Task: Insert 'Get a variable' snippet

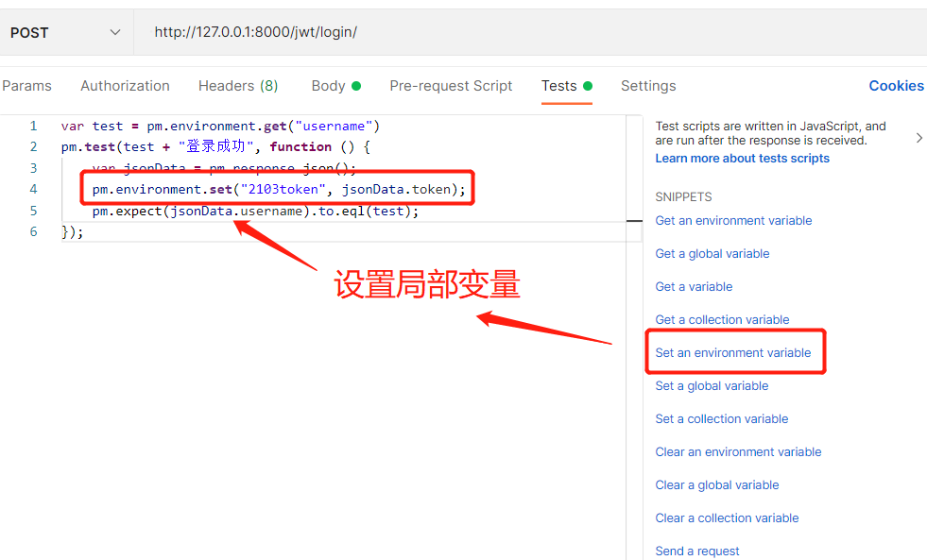Action: coord(694,286)
